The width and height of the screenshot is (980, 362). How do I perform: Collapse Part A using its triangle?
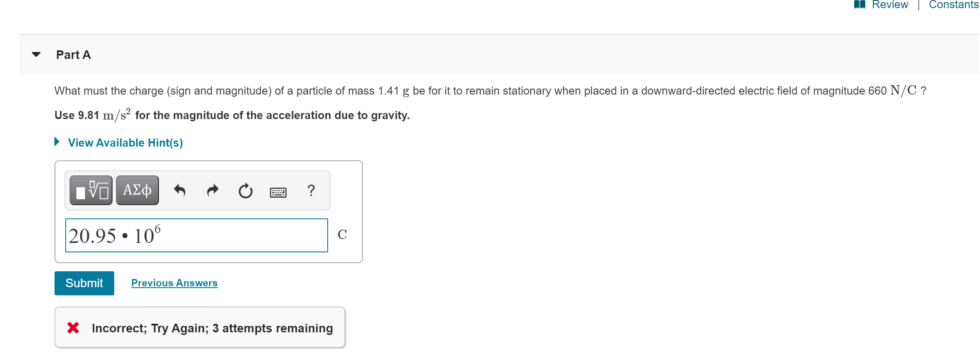(36, 53)
